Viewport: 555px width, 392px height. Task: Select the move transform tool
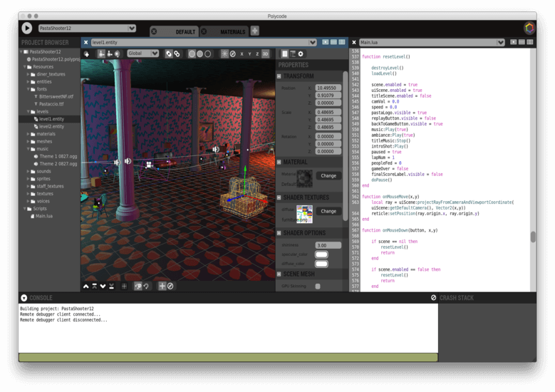[101, 53]
